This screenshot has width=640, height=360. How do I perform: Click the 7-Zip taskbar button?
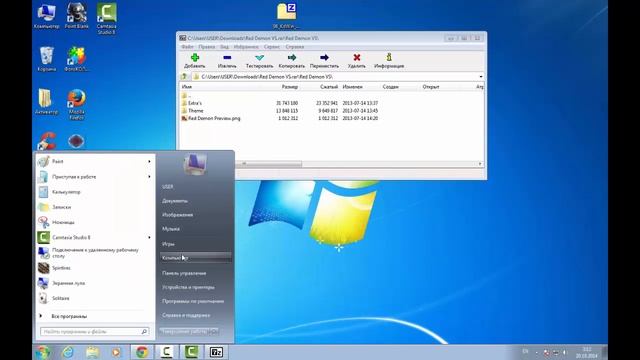[x=216, y=352]
